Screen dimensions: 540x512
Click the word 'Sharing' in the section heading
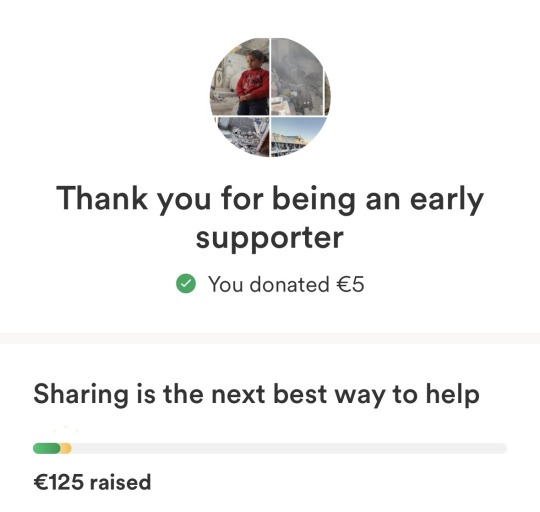tap(81, 395)
